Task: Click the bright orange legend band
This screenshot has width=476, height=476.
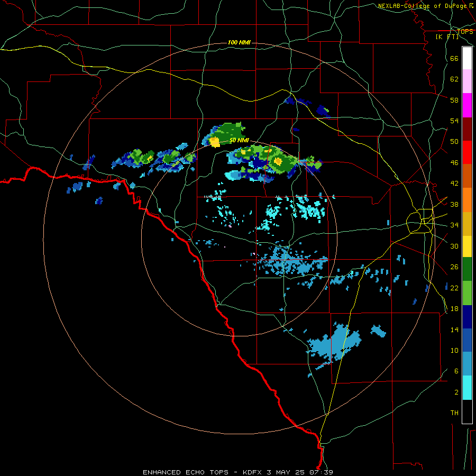Action: 467,200
